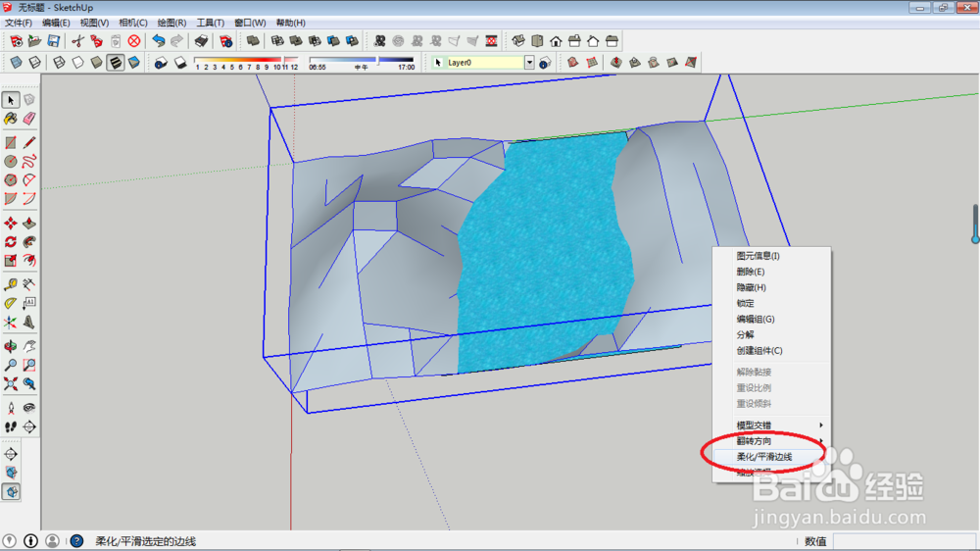The width and height of the screenshot is (980, 551).
Task: Select the Line pencil tool
Action: click(x=29, y=143)
